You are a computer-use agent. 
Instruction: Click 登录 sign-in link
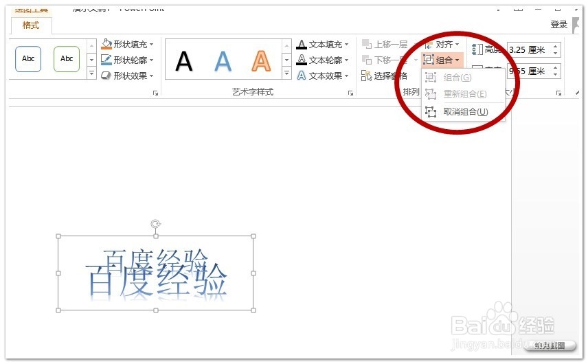pyautogui.click(x=558, y=25)
